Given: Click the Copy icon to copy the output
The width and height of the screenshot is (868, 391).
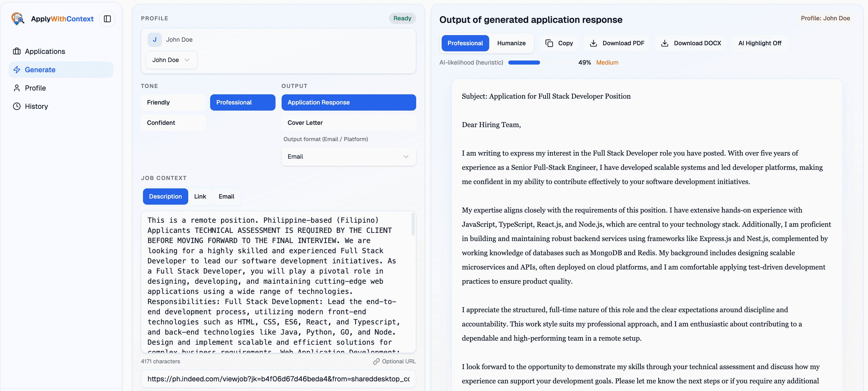Looking at the screenshot, I should tap(549, 43).
